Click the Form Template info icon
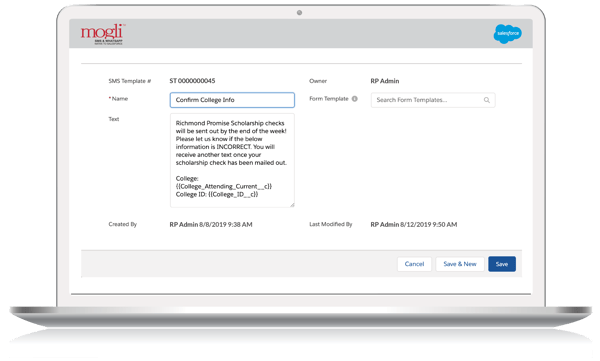 [355, 99]
